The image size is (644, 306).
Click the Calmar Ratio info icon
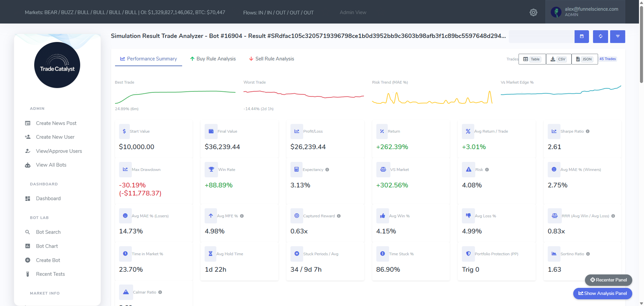click(x=160, y=292)
